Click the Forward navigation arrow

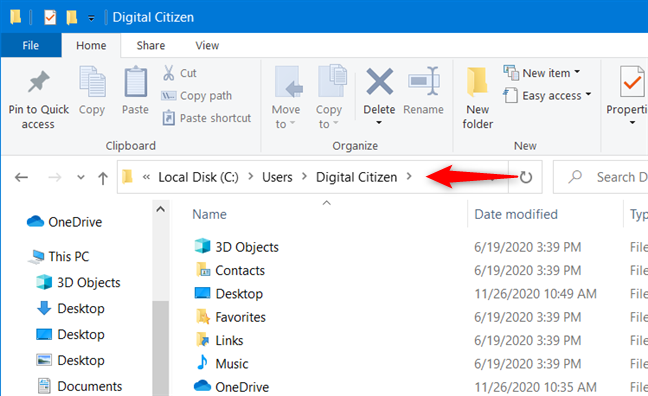tap(55, 177)
